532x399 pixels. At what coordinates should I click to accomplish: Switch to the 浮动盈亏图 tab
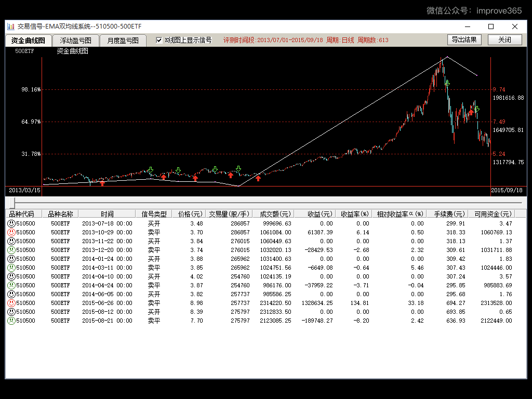[75, 41]
